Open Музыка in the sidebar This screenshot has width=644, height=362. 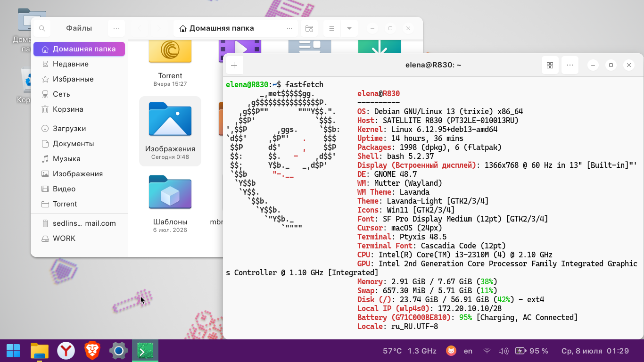click(x=79, y=159)
